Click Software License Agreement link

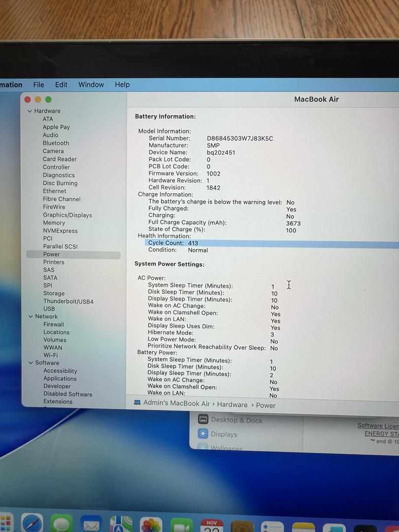coord(378,426)
